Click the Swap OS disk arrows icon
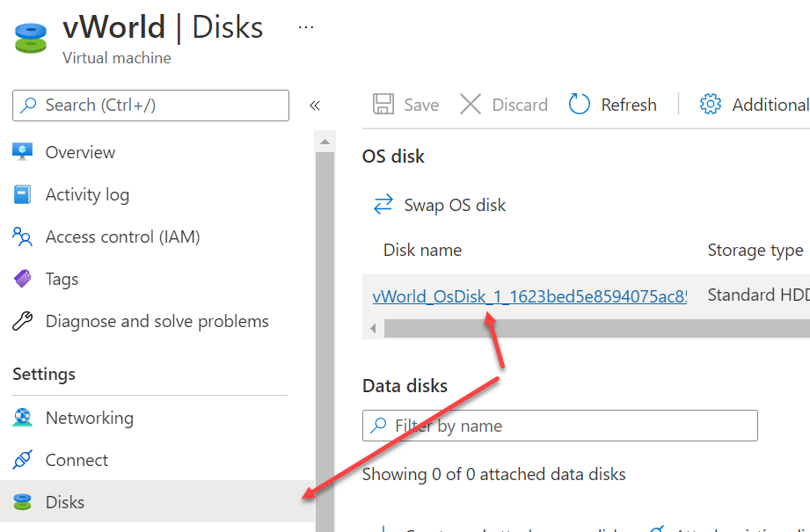 pyautogui.click(x=383, y=205)
